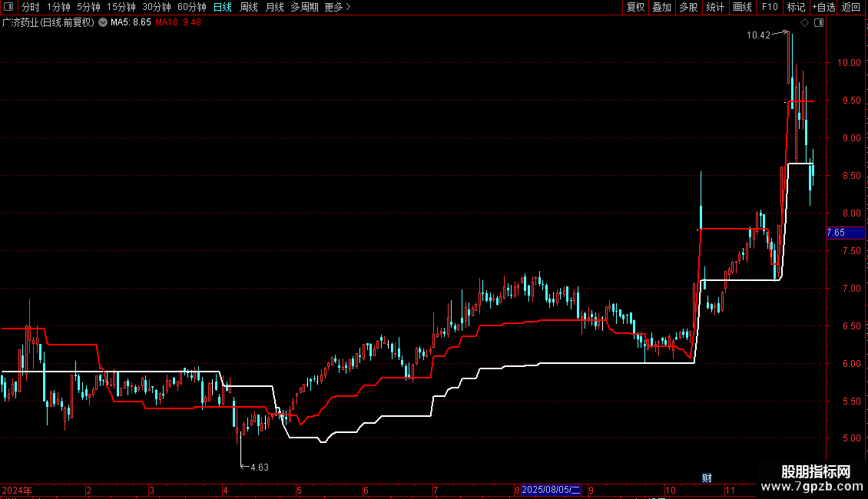Switch to 周线 weekly chart
Image resolution: width=868 pixels, height=499 pixels.
click(249, 7)
